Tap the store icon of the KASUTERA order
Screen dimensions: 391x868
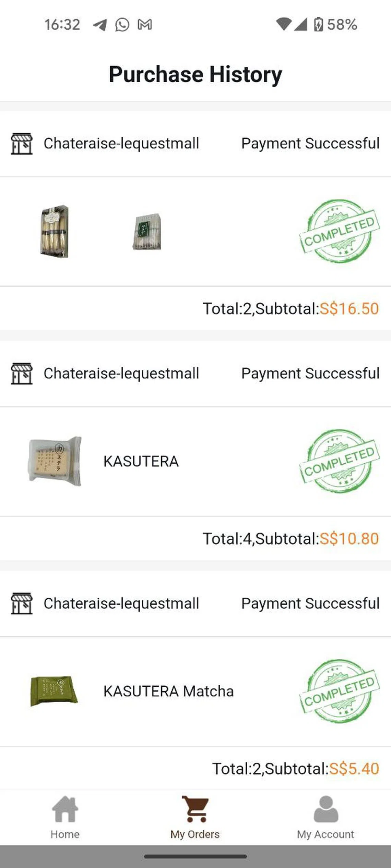(22, 374)
